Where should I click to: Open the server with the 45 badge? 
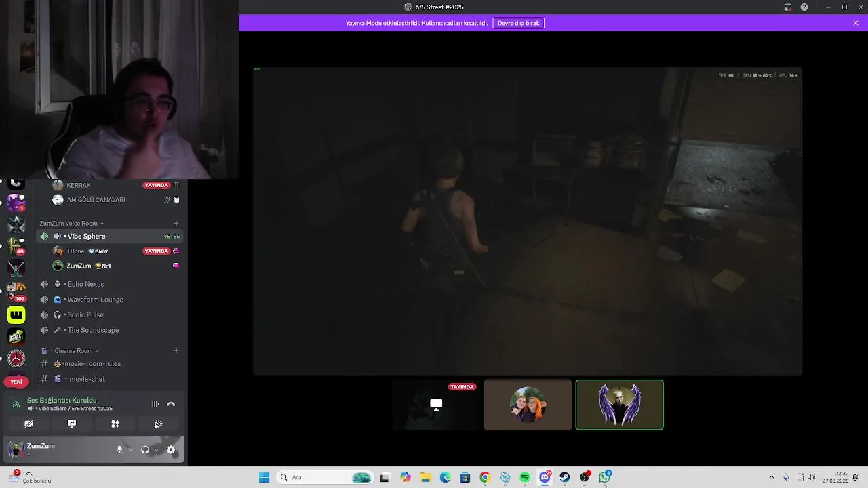(16, 246)
